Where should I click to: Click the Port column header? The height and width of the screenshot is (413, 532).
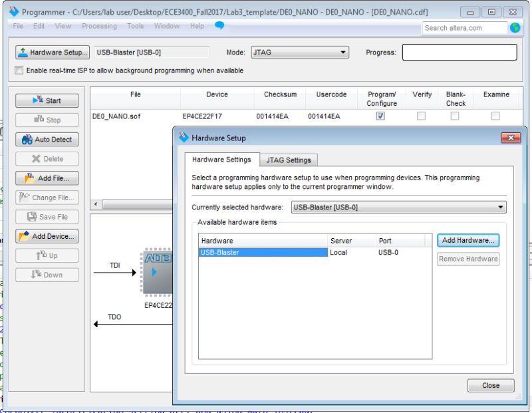(400, 241)
